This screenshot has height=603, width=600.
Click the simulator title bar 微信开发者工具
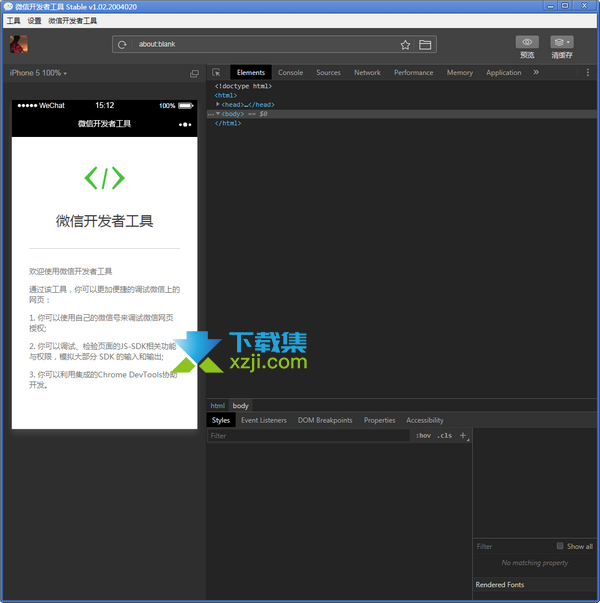pos(104,124)
